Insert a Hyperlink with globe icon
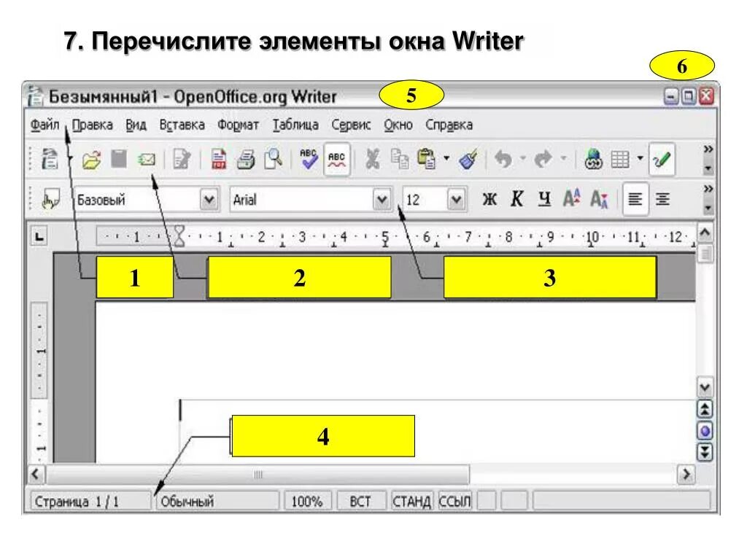The height and width of the screenshot is (560, 747). [x=593, y=159]
